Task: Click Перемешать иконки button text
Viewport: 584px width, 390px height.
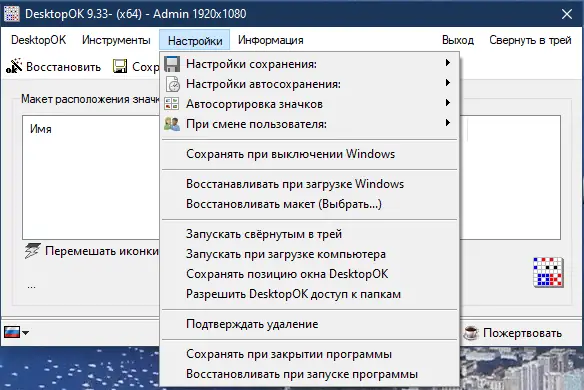Action: (102, 251)
